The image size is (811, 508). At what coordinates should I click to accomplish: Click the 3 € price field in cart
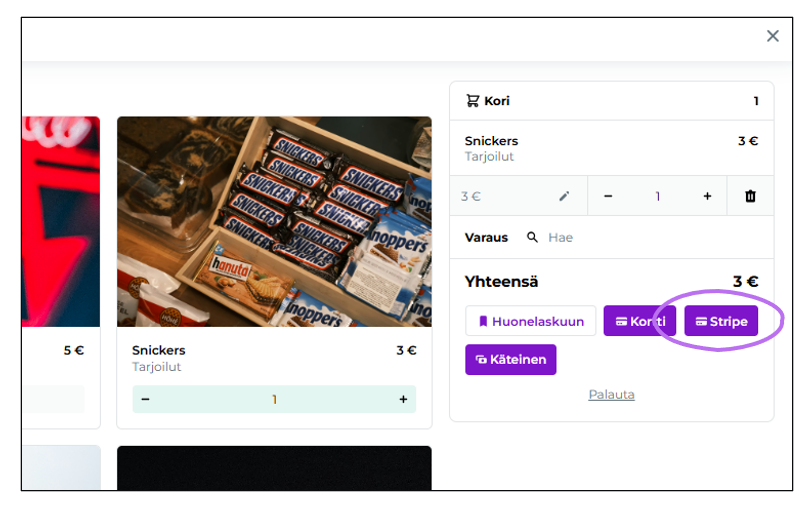pyautogui.click(x=518, y=196)
